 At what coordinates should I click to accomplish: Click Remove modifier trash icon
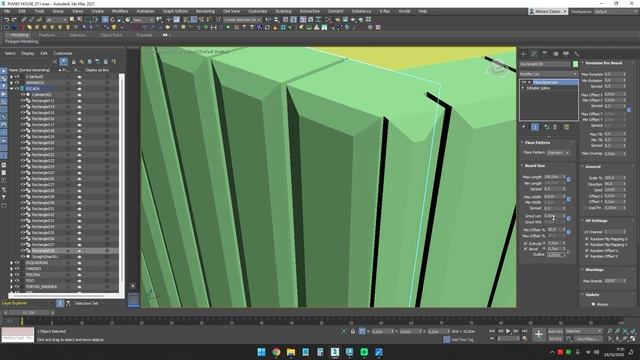(x=555, y=127)
